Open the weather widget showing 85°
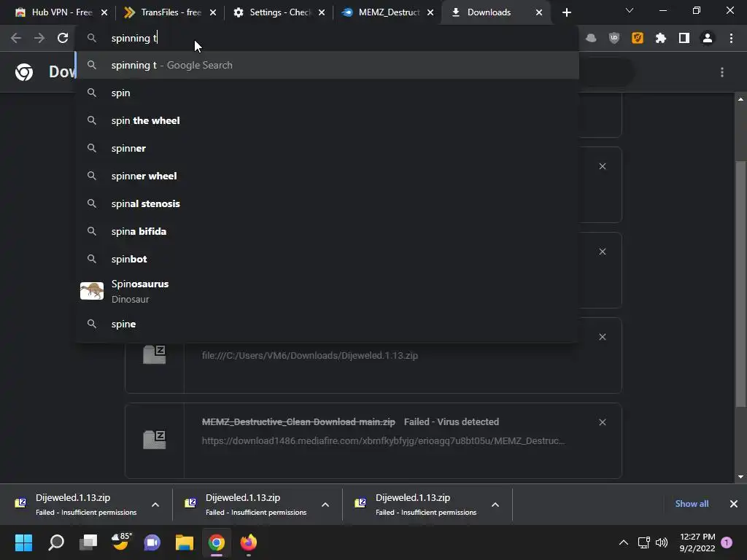Screen dimensions: 747x560 120,542
